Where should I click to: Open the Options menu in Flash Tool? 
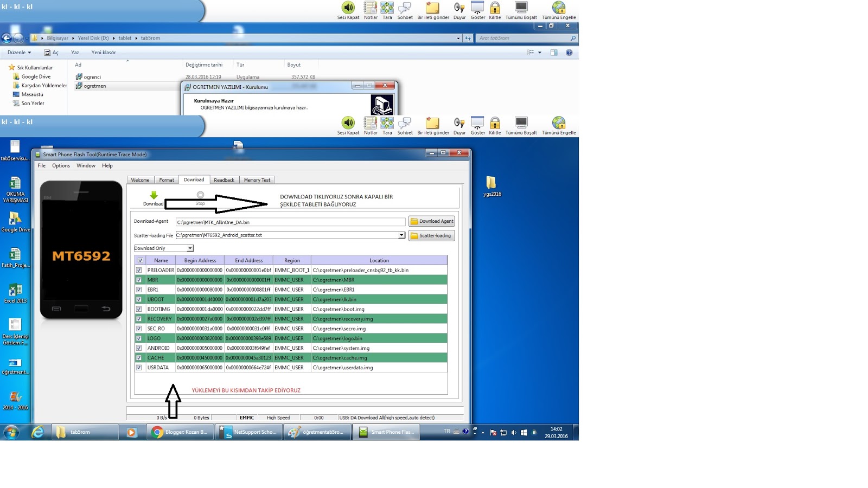[61, 166]
